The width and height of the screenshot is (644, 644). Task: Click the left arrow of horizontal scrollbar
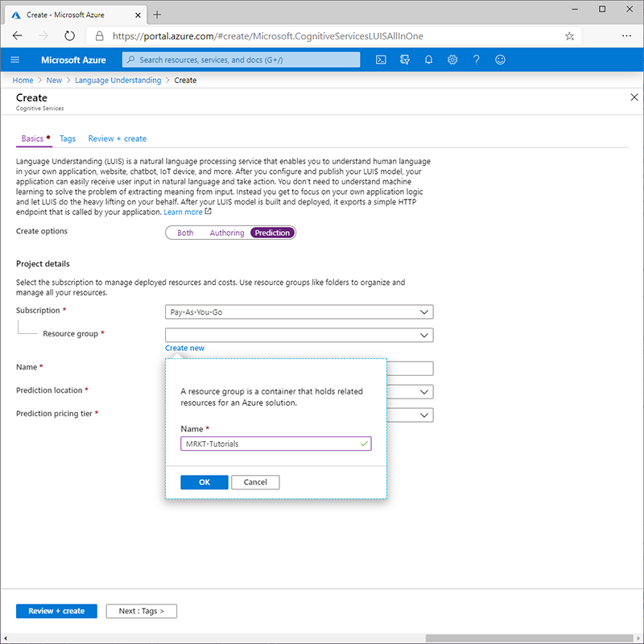5,638
